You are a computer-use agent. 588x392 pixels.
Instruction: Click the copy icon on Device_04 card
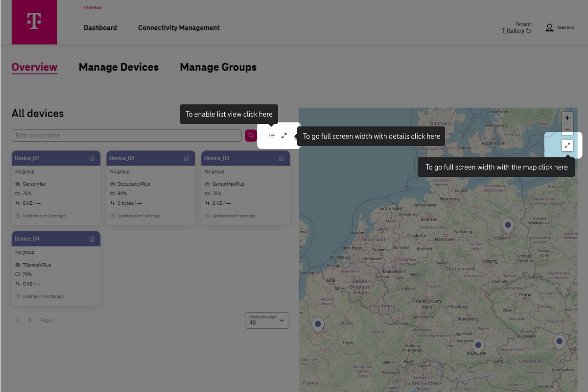pos(92,239)
